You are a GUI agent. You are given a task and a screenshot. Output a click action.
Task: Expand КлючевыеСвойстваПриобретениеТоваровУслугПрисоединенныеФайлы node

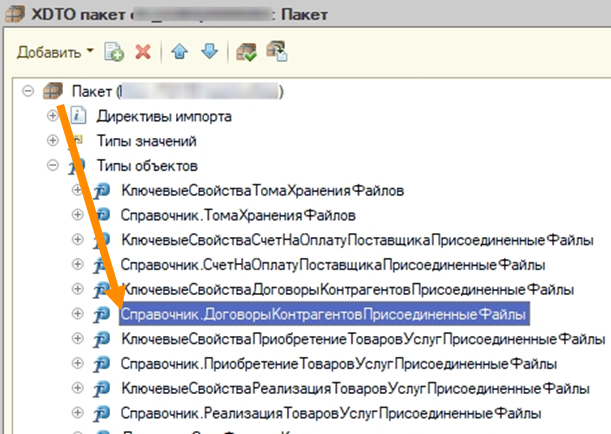[78, 338]
